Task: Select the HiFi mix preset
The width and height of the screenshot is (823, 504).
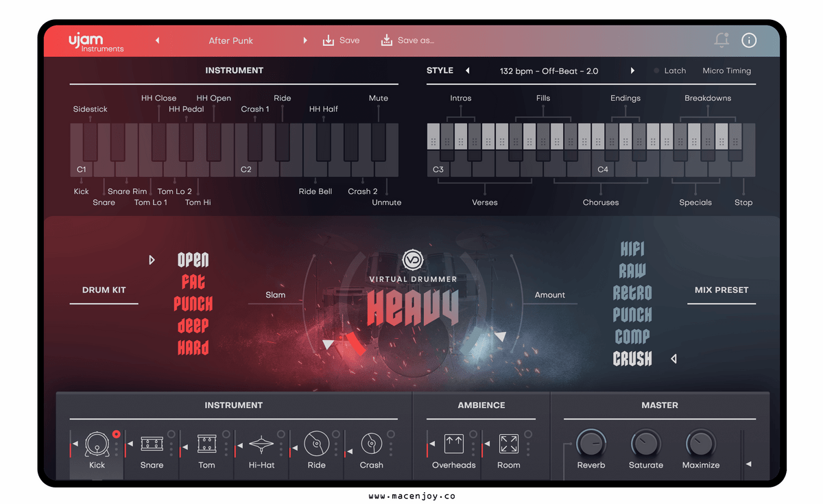Action: (632, 249)
